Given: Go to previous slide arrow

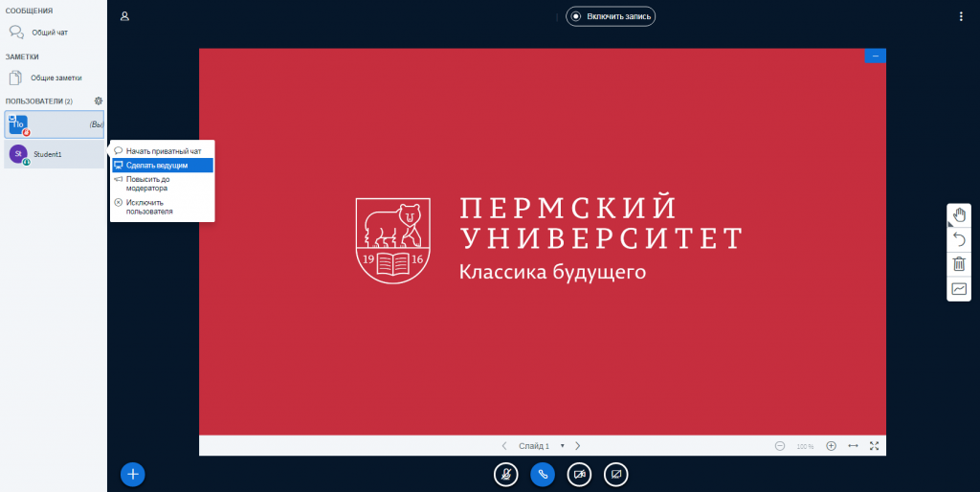Looking at the screenshot, I should (504, 446).
